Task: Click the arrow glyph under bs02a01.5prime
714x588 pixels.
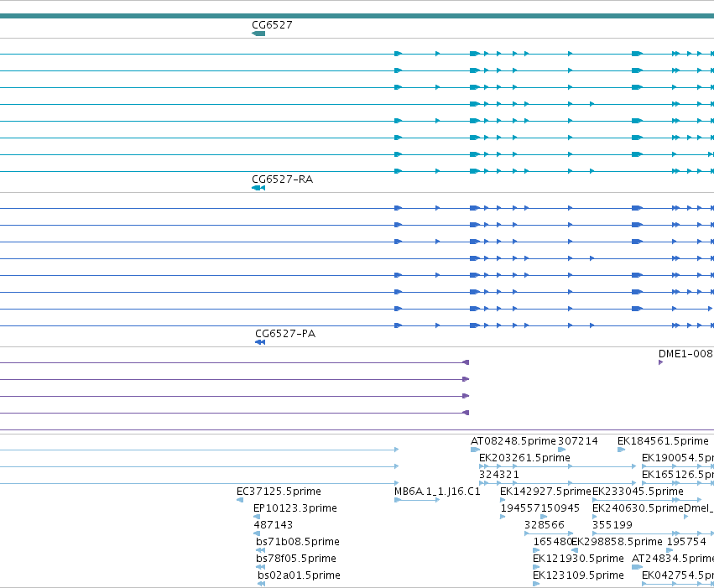Action: [262, 585]
